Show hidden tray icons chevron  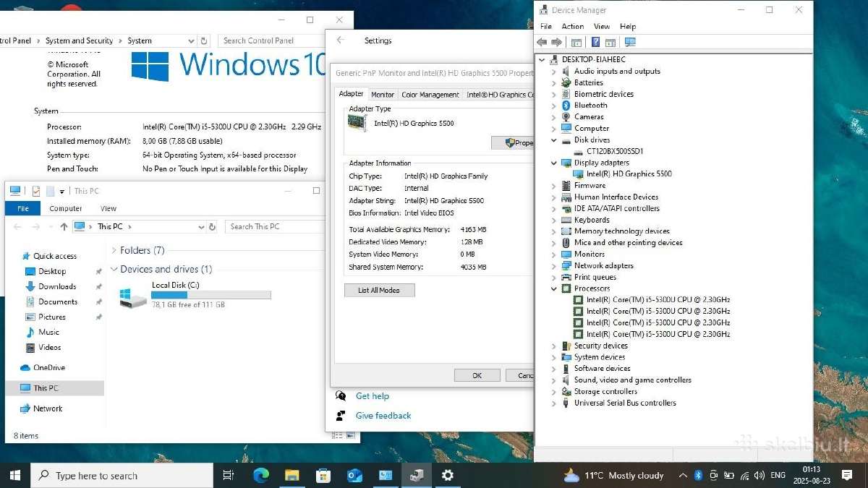[683, 475]
